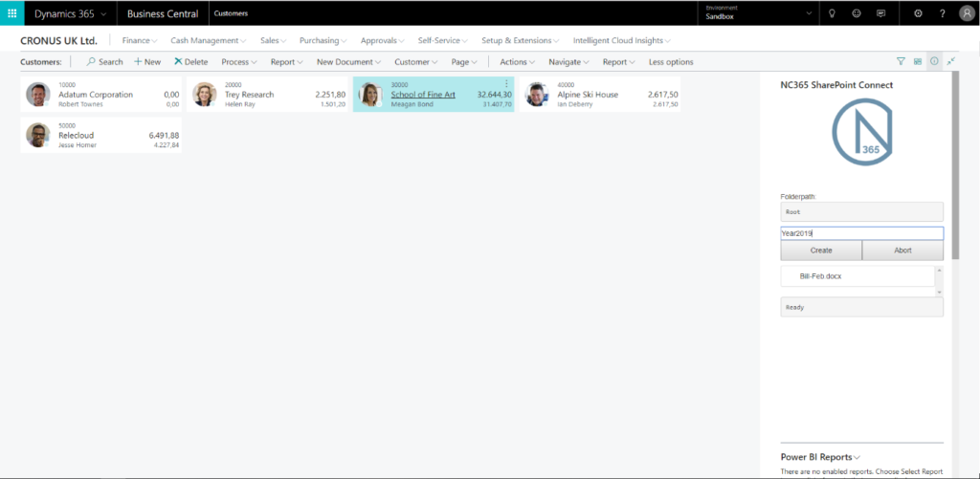Expand the Navigate dropdown
This screenshot has width=980, height=479.
tap(569, 62)
